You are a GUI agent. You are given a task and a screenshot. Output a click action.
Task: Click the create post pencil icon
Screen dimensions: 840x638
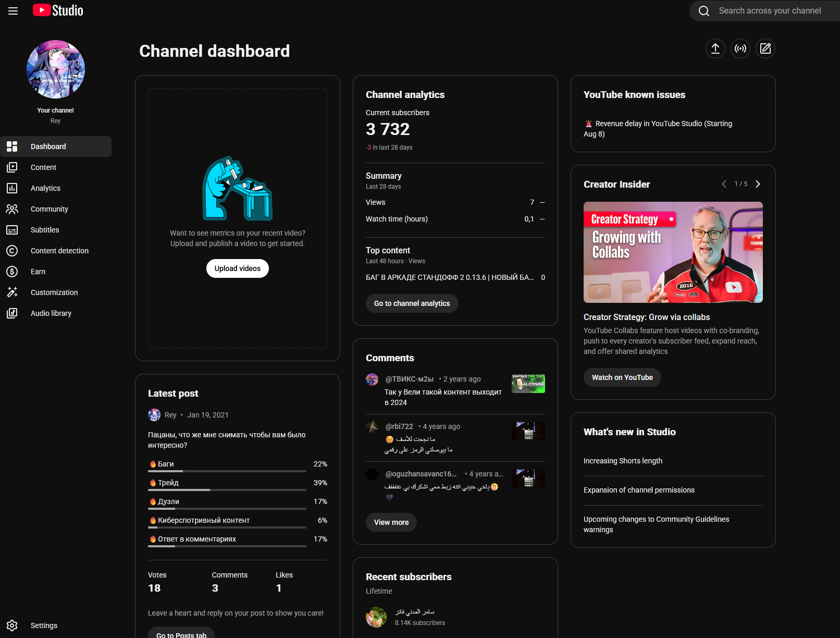765,48
